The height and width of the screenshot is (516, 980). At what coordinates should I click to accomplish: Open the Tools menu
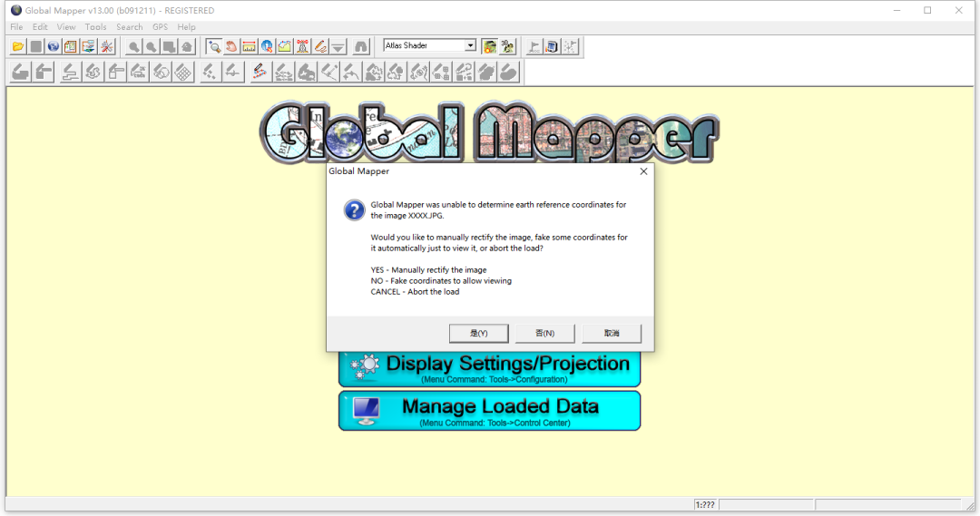95,27
